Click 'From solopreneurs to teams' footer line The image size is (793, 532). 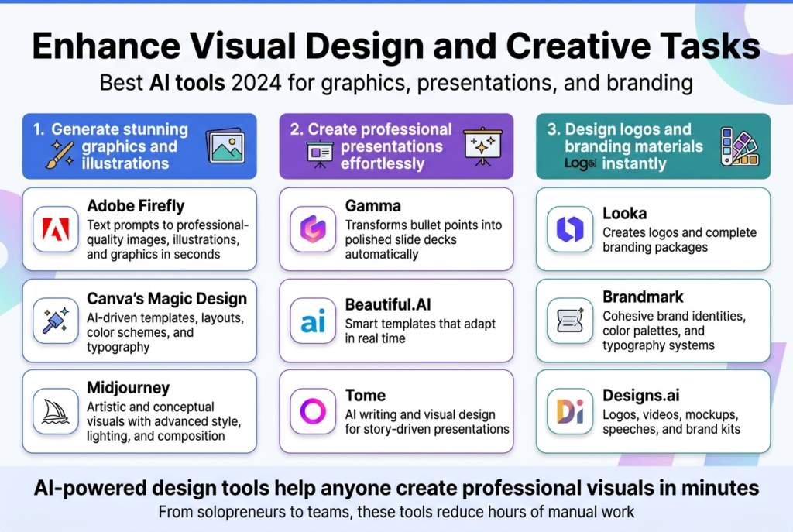[x=396, y=512]
